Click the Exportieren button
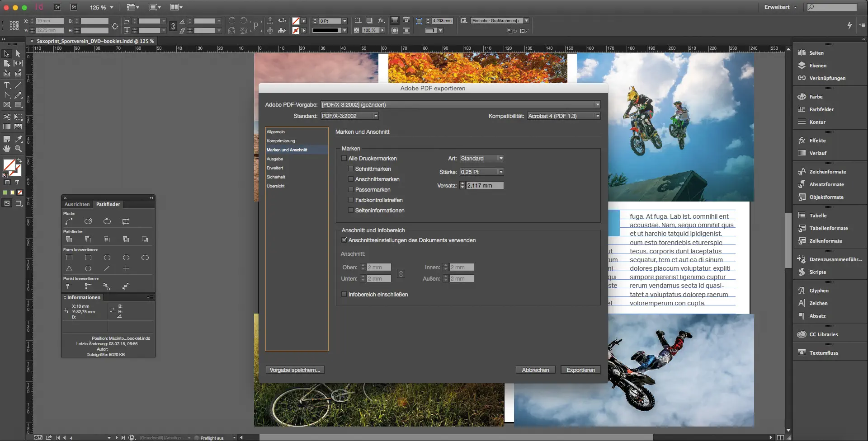This screenshot has height=441, width=868. point(580,370)
